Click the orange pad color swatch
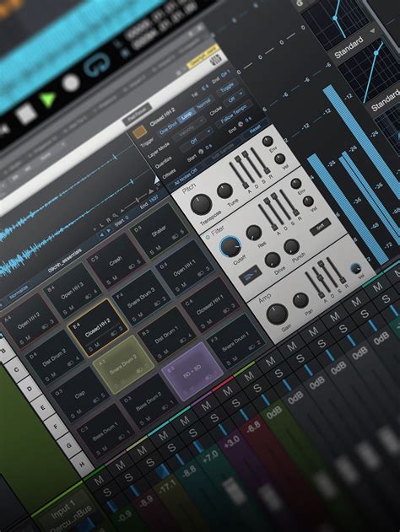The width and height of the screenshot is (400, 532). tap(139, 132)
